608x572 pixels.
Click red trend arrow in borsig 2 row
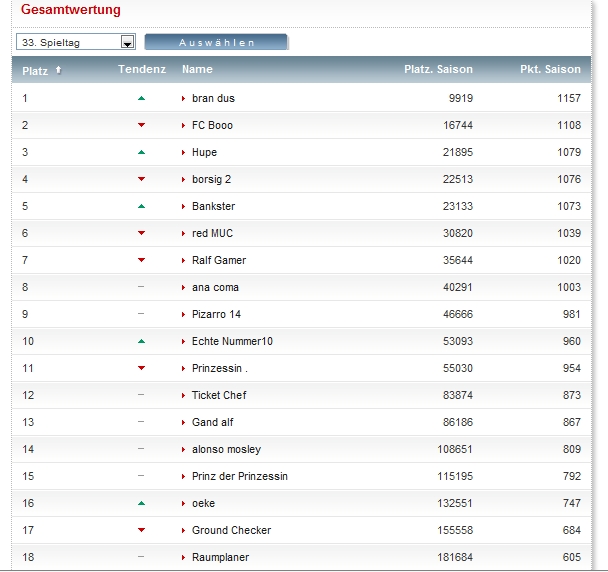[x=141, y=179]
